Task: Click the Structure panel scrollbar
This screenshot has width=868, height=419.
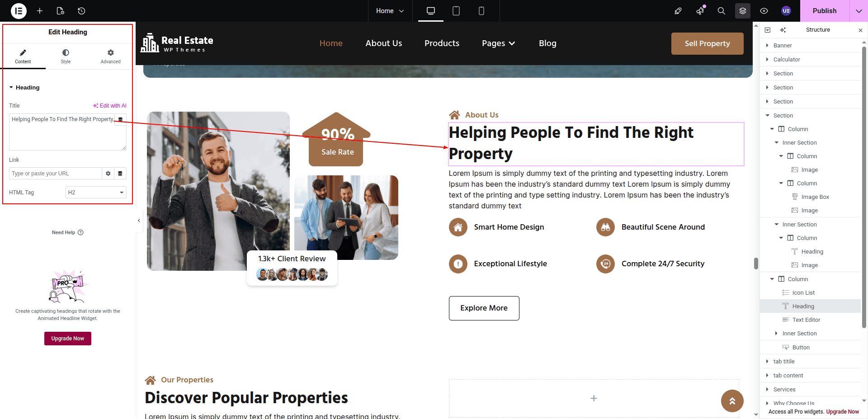Action: 864,181
